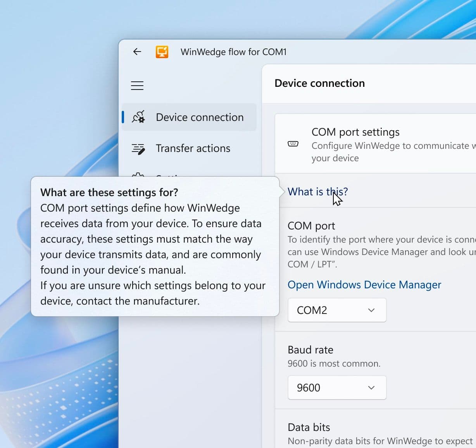Click the plug icon beside Device connection

(138, 117)
